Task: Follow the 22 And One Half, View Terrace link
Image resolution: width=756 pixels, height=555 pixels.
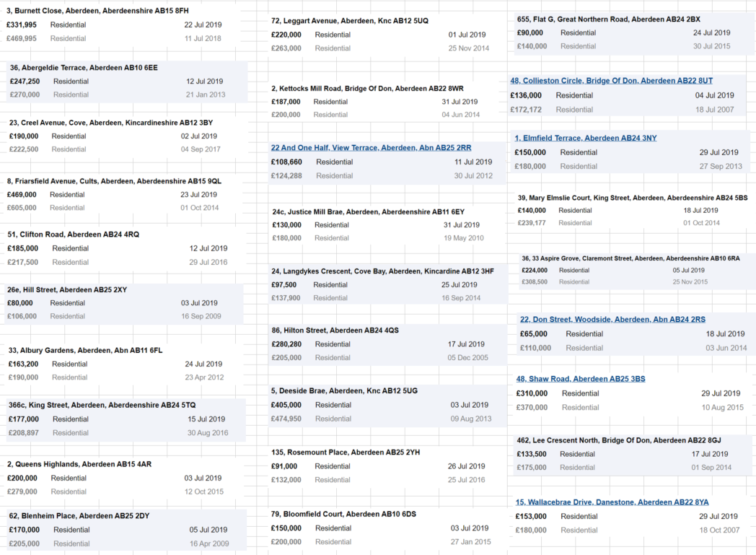Action: (372, 147)
